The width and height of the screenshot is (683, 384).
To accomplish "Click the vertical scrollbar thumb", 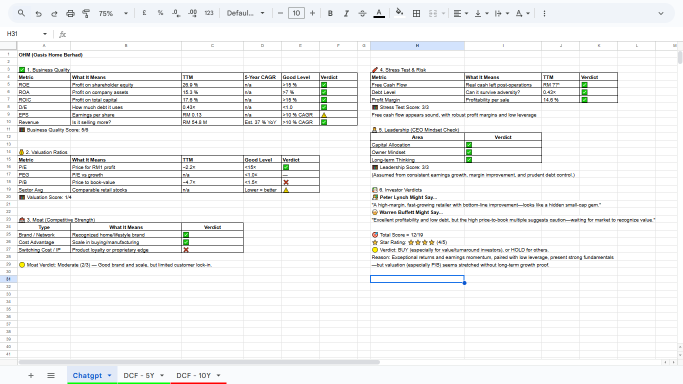I will pyautogui.click(x=680, y=57).
